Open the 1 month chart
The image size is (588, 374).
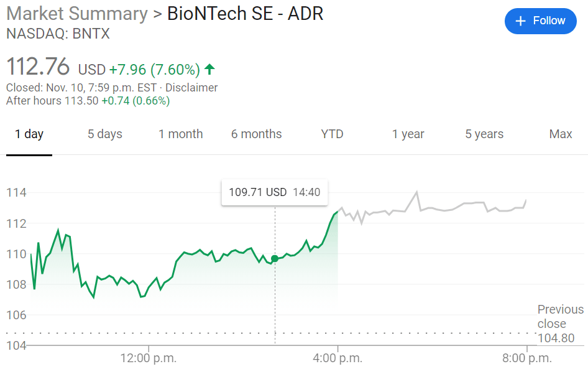pyautogui.click(x=181, y=134)
